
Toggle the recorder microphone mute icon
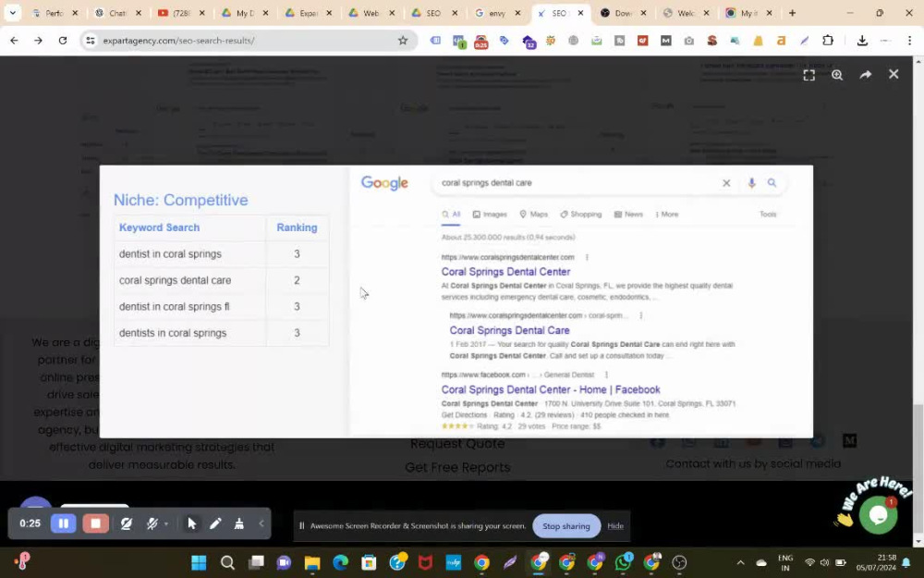pyautogui.click(x=152, y=523)
